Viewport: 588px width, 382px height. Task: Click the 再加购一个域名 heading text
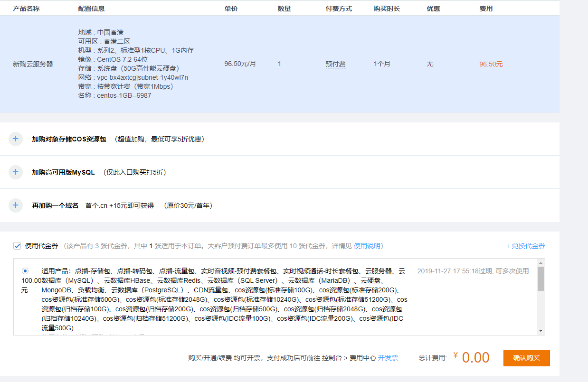click(55, 205)
